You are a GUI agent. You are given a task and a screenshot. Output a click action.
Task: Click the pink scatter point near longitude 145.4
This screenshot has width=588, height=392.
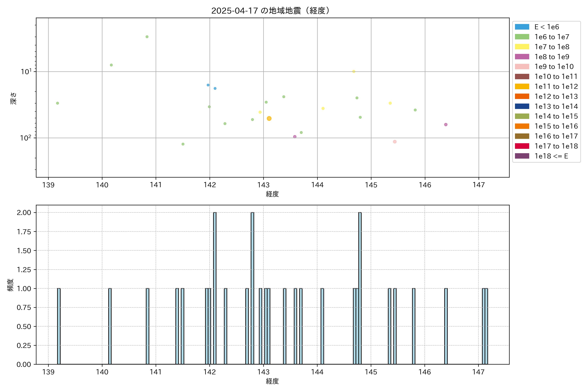click(x=395, y=142)
